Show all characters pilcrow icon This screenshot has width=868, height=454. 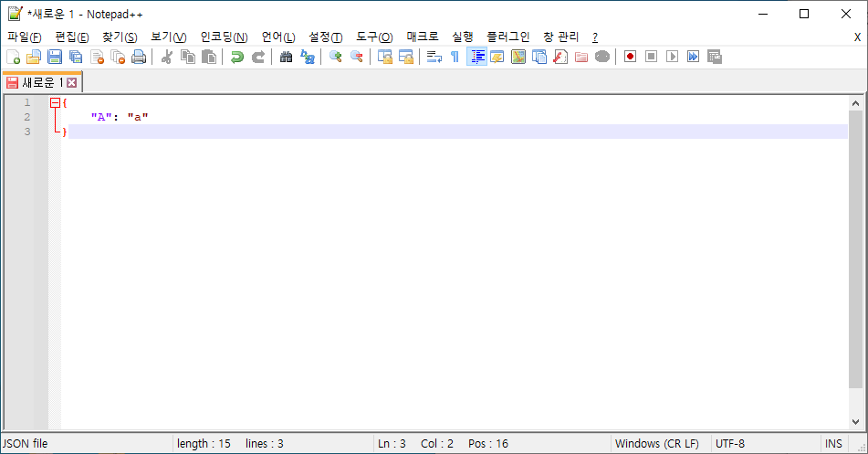pos(455,57)
